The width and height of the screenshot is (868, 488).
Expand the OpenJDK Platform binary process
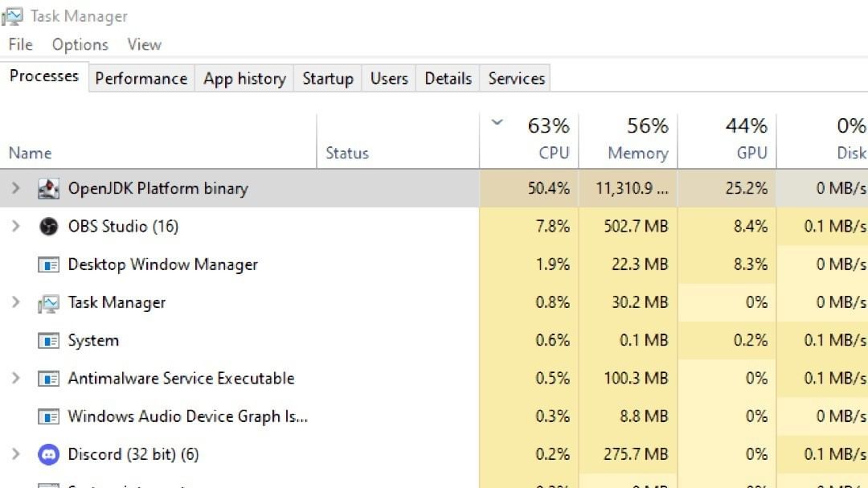coord(15,189)
